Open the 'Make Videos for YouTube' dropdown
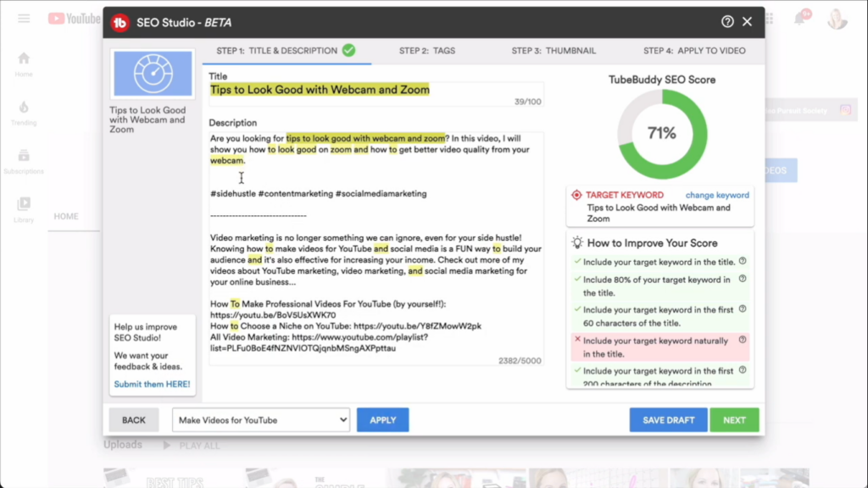The height and width of the screenshot is (488, 868). 261,420
